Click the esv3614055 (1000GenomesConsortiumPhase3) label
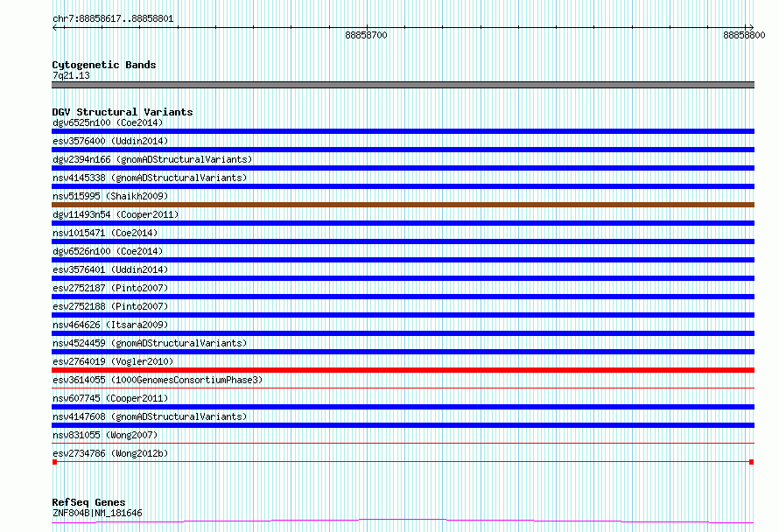Viewport: 779px width, 532px height. coord(158,380)
